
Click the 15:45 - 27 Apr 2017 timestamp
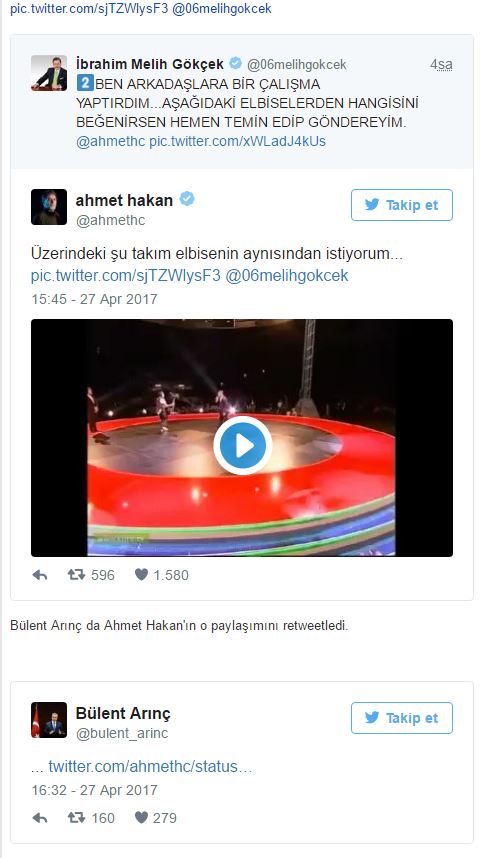(94, 299)
